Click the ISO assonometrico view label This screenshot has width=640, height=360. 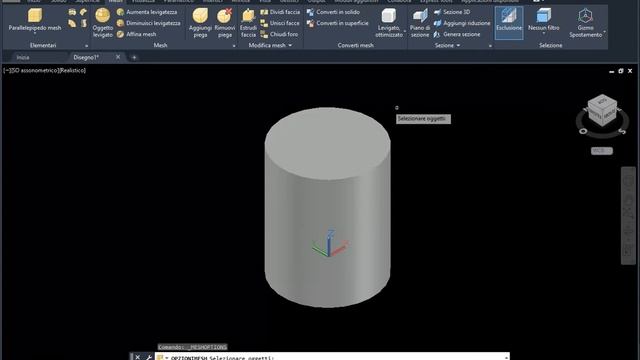[x=34, y=71]
